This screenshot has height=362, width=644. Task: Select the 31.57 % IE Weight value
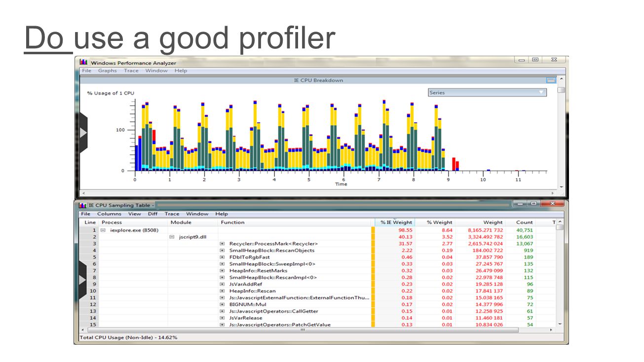(x=406, y=244)
